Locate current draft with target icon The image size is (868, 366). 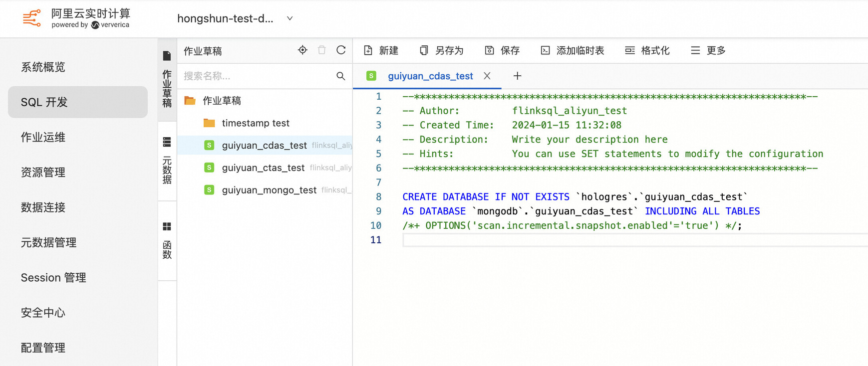[x=302, y=50]
